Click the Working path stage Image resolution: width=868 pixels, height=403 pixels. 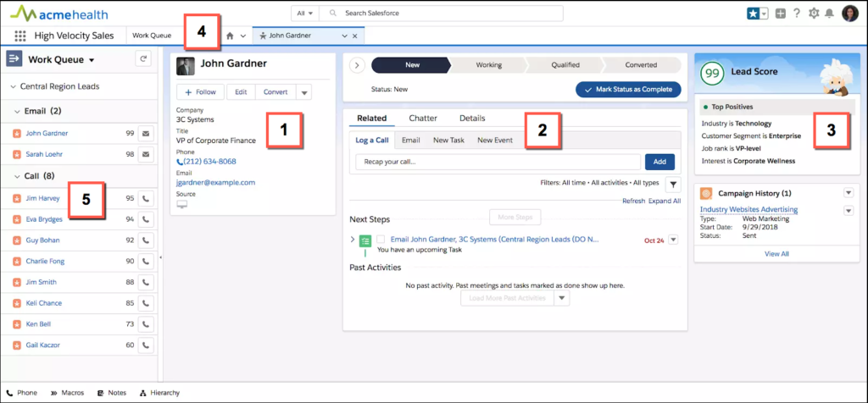(489, 64)
